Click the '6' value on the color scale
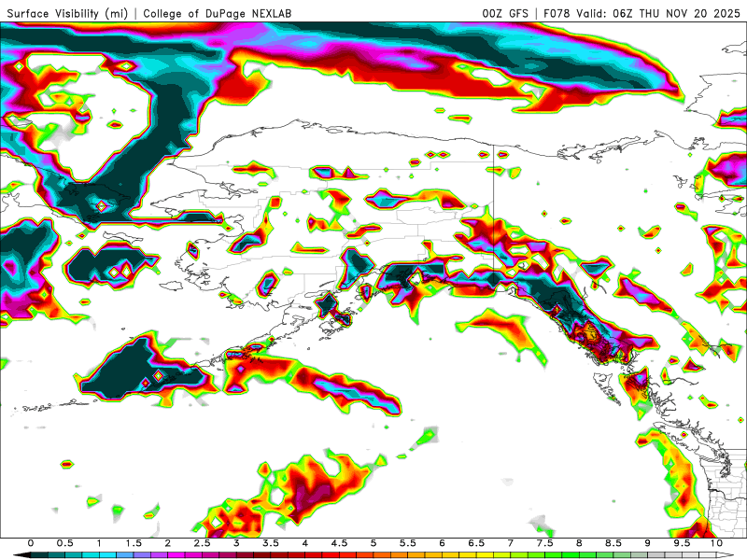Image resolution: width=747 pixels, height=560 pixels. pyautogui.click(x=442, y=543)
